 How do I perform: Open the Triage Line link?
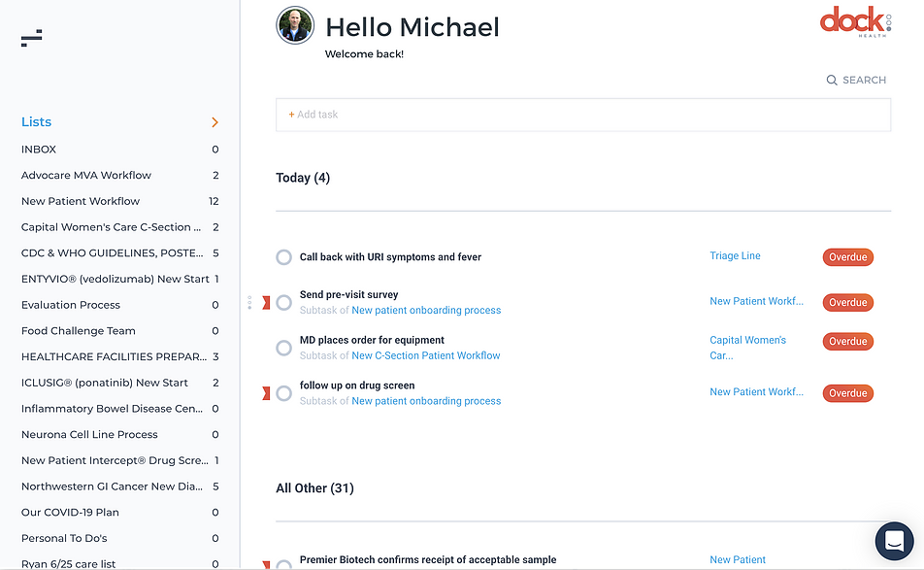click(735, 255)
